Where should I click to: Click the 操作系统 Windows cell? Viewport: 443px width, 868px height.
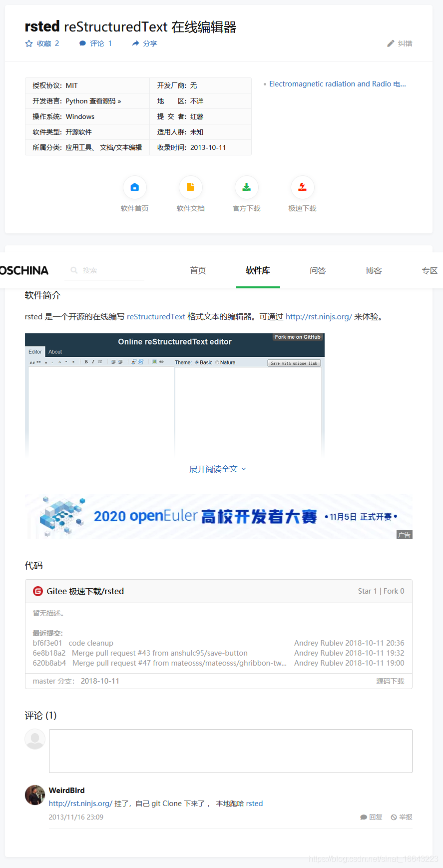87,116
